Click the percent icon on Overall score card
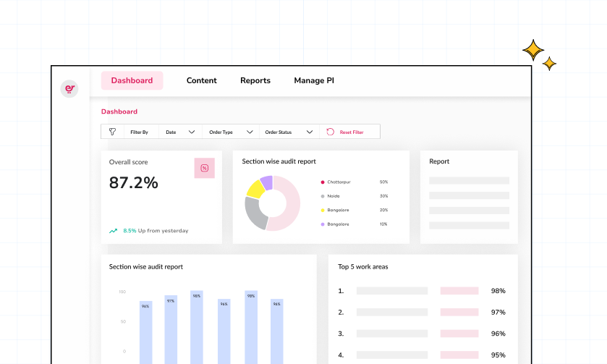Image resolution: width=607 pixels, height=364 pixels. point(204,168)
